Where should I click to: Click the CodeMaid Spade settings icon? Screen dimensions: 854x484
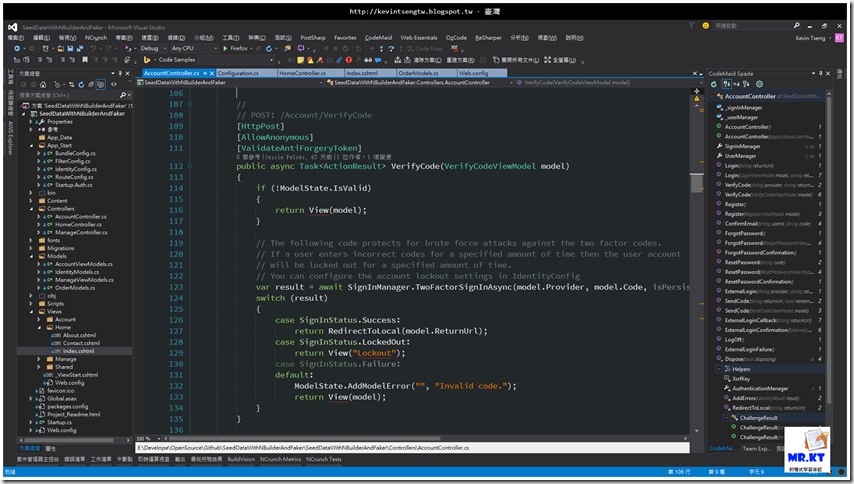tap(759, 84)
